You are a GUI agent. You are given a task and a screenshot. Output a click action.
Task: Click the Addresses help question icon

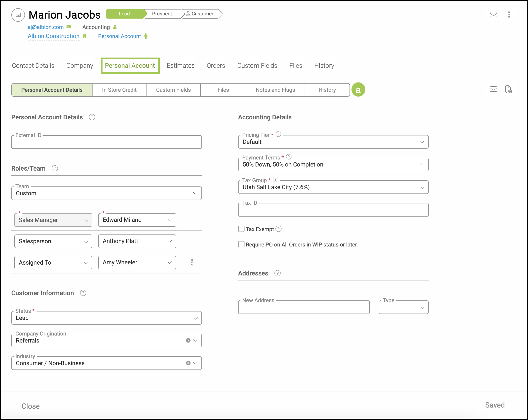[277, 273]
